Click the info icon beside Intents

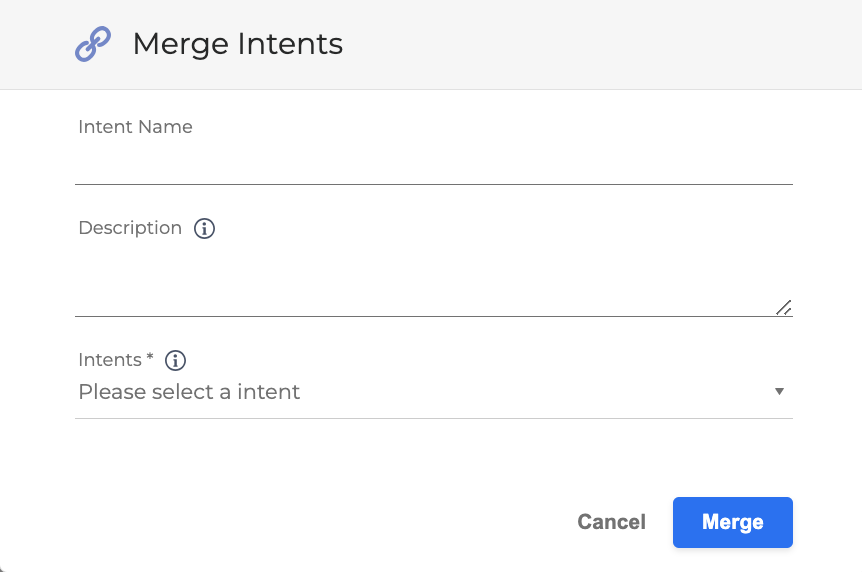[176, 361]
